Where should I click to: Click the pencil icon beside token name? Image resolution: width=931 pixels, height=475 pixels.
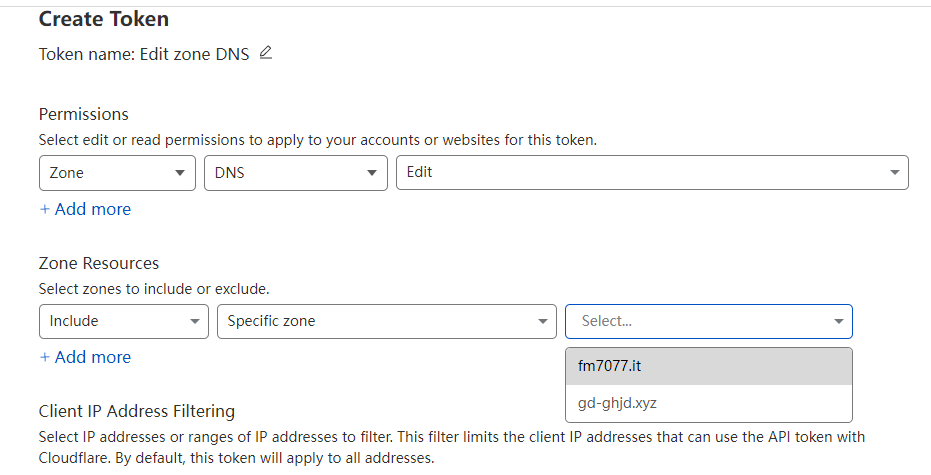pyautogui.click(x=265, y=53)
